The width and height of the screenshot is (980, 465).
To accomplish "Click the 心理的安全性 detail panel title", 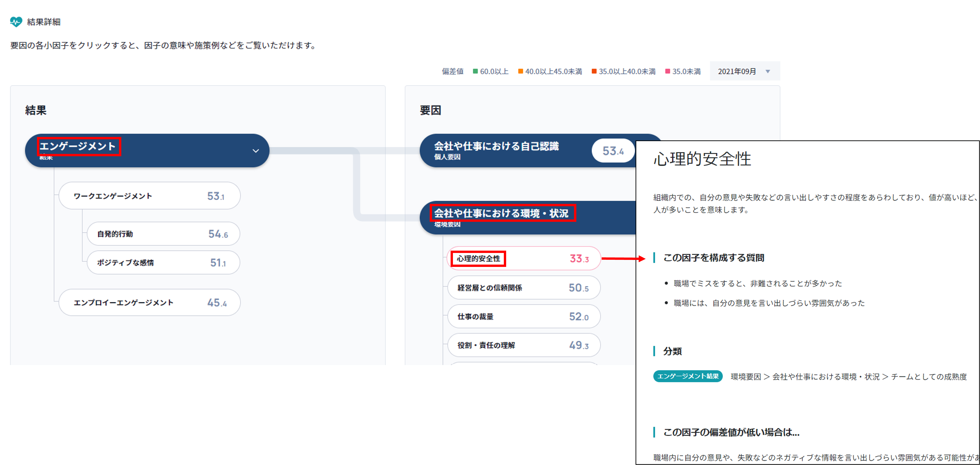I will pos(702,159).
